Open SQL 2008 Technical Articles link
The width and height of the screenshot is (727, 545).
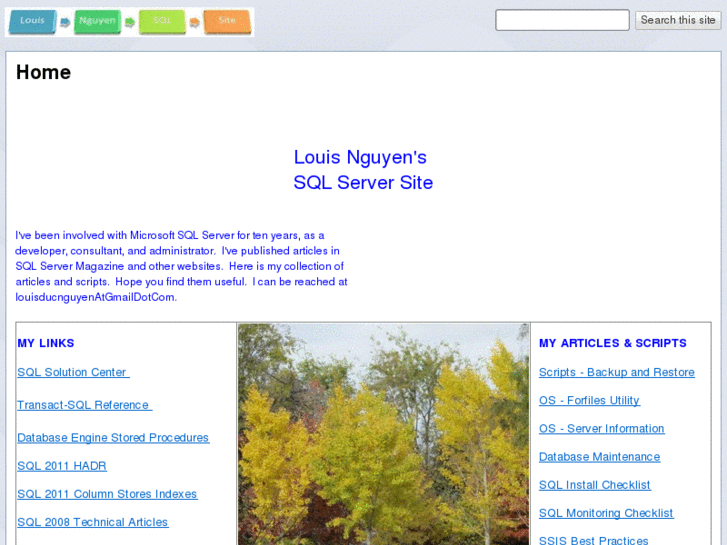point(93,522)
